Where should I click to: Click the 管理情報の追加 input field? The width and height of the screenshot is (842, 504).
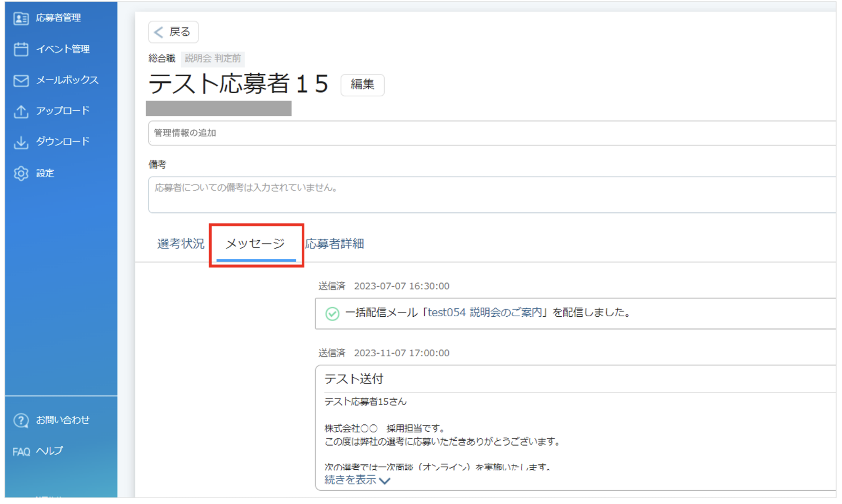492,133
